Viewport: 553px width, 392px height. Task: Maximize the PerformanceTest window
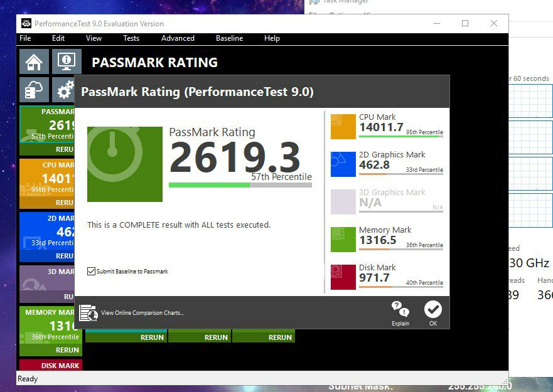(x=465, y=24)
